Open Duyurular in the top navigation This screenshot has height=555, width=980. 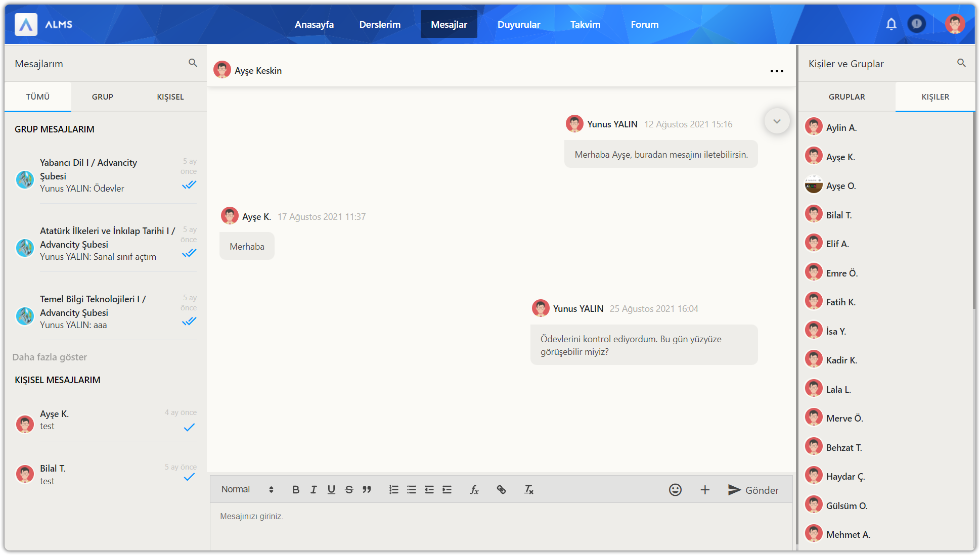tap(518, 24)
